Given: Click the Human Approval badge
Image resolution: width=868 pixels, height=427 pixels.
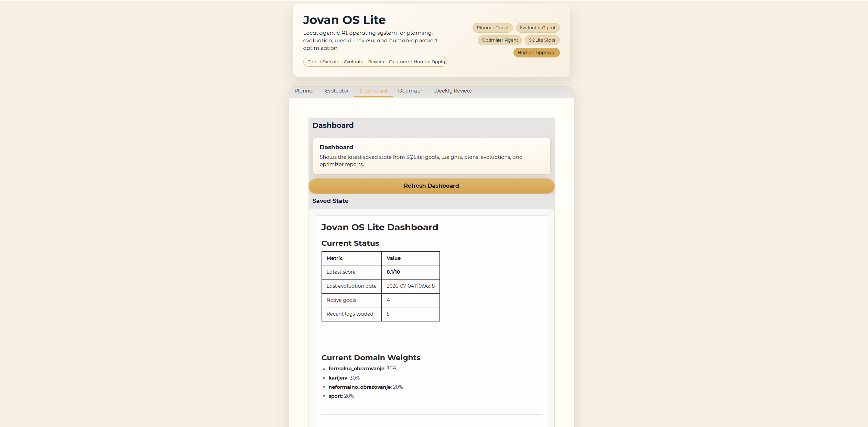Looking at the screenshot, I should click(x=536, y=53).
